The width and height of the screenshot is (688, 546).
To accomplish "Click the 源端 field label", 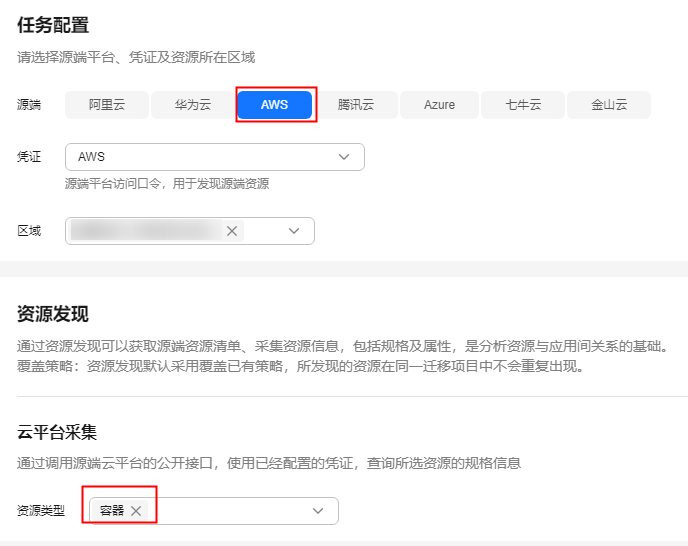I will click(x=29, y=105).
